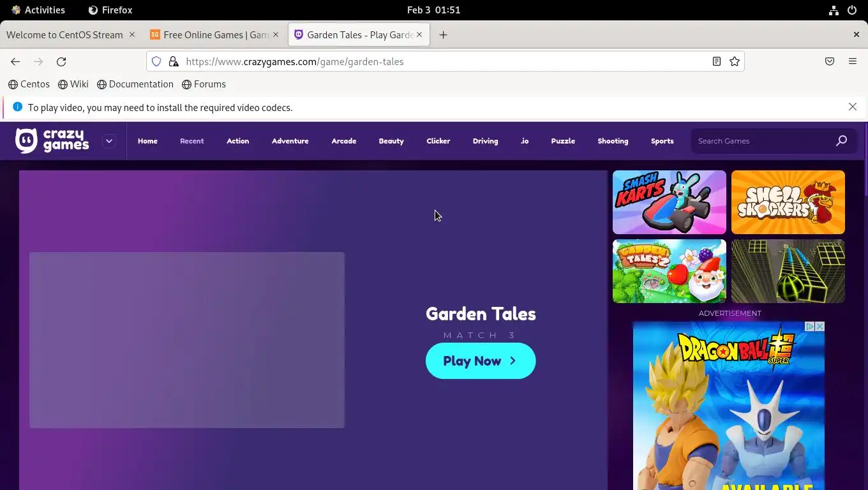Browse Arcade games

pos(343,141)
